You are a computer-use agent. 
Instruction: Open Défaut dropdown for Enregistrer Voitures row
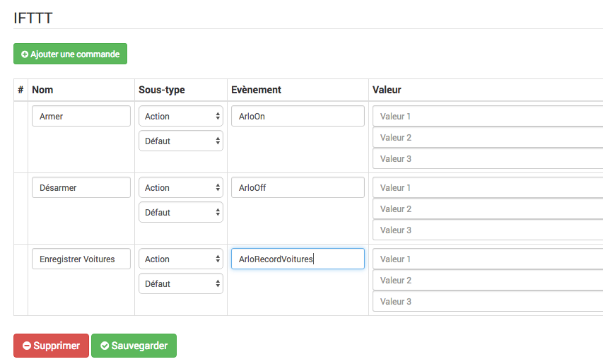181,283
